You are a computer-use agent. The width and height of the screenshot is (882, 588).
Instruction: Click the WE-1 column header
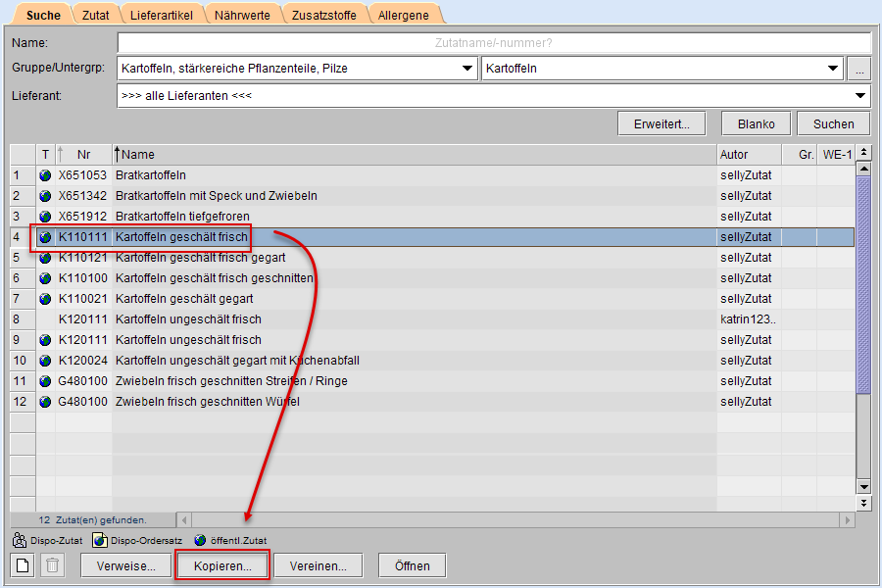(837, 154)
